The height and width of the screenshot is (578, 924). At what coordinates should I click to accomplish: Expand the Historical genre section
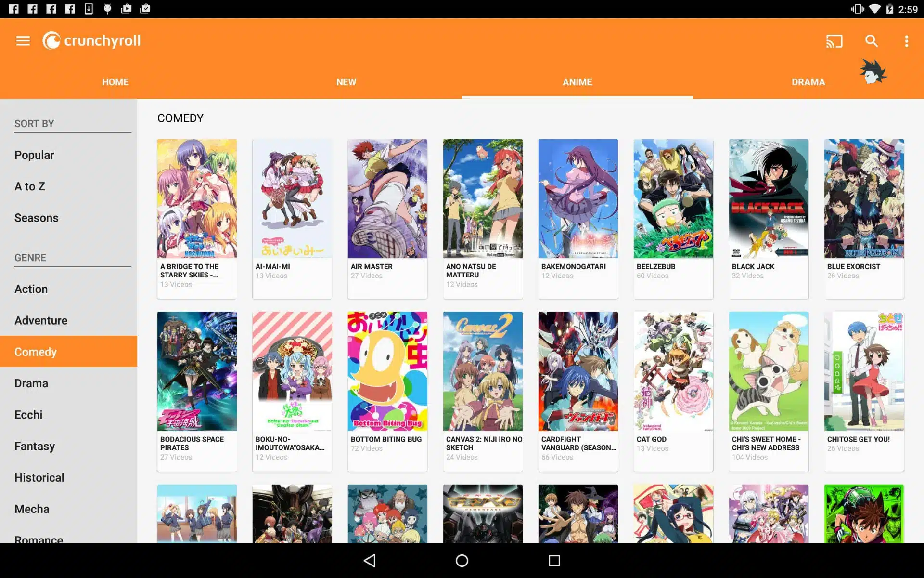pyautogui.click(x=39, y=477)
